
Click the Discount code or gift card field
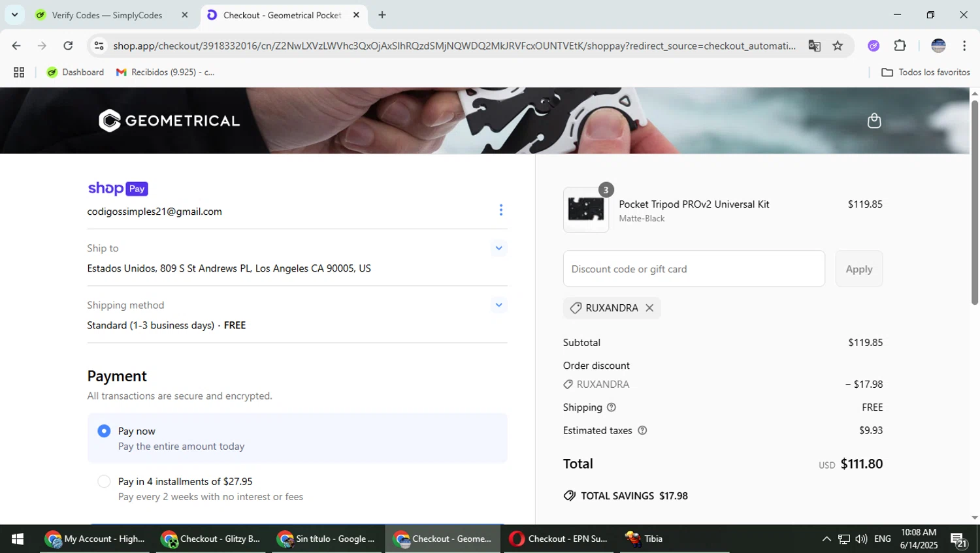tap(694, 269)
